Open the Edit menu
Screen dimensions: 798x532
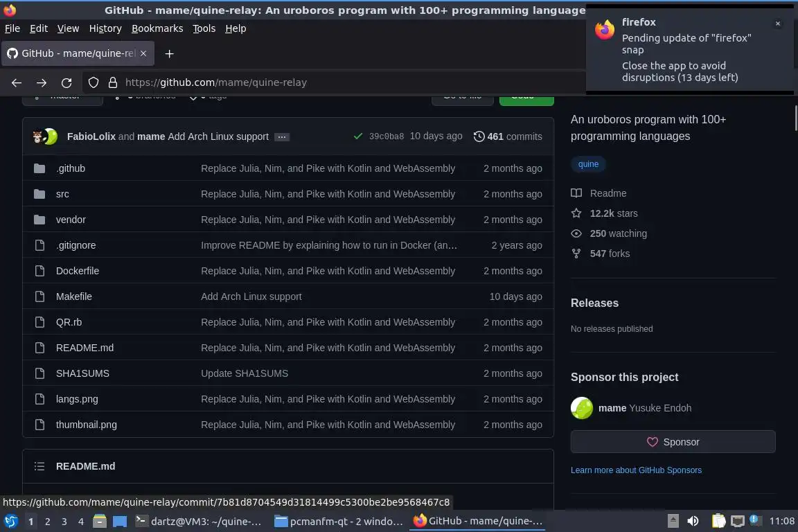click(x=39, y=28)
